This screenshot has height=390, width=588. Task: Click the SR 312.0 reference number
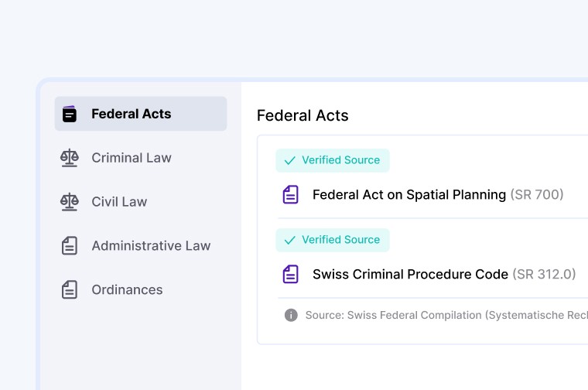(x=544, y=275)
